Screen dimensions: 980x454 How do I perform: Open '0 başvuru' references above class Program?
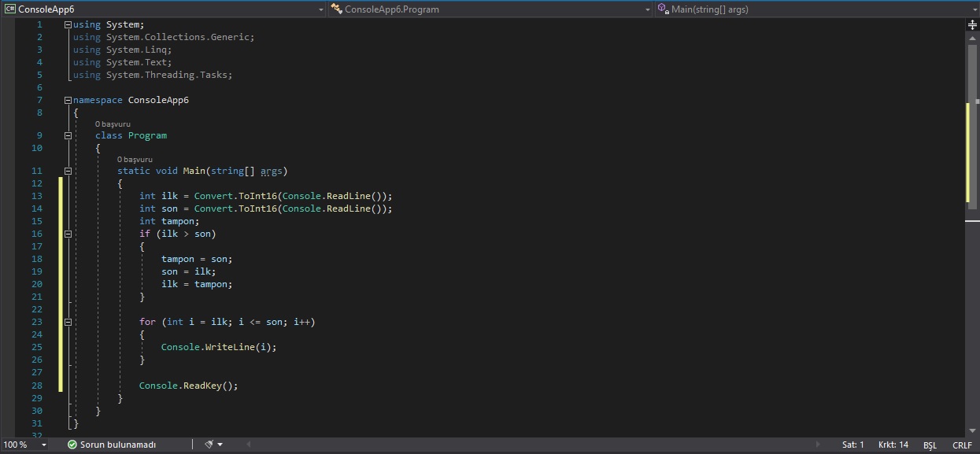point(113,124)
